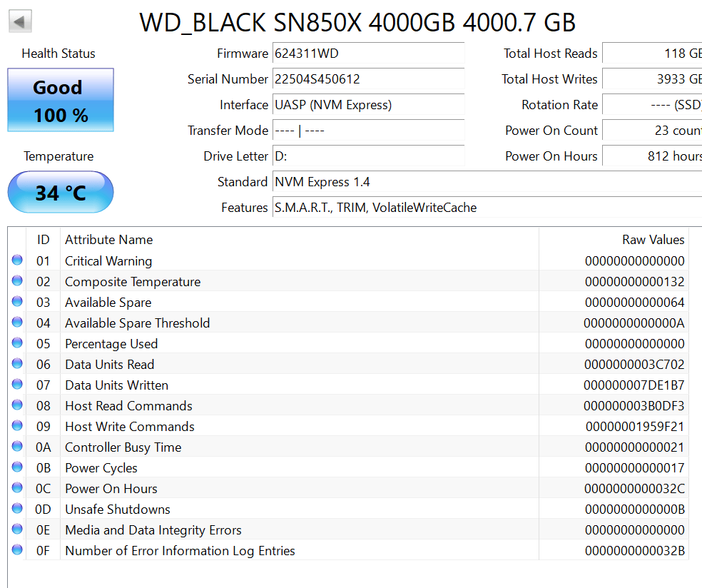Select Media and Data Integrity Errors name
702x588 pixels.
coord(153,529)
